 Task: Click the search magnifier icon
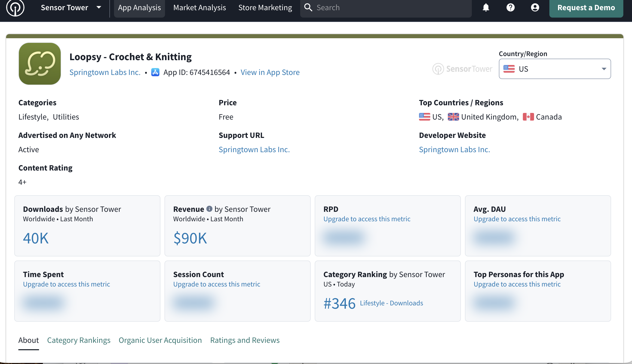pyautogui.click(x=308, y=8)
